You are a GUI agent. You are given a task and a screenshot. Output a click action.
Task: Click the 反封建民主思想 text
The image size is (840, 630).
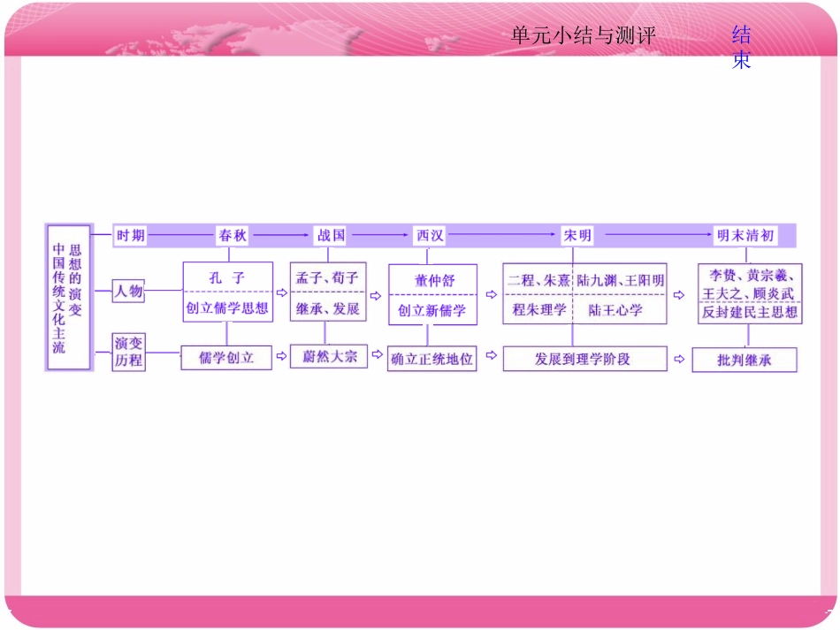point(750,312)
